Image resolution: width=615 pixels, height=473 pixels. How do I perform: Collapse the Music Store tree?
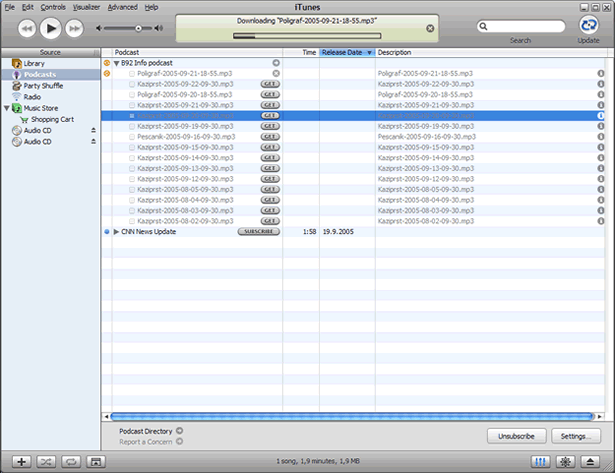coord(7,108)
